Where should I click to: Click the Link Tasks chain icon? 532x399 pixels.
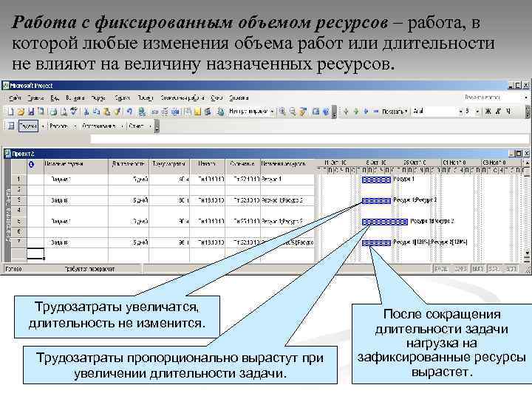pyautogui.click(x=154, y=112)
